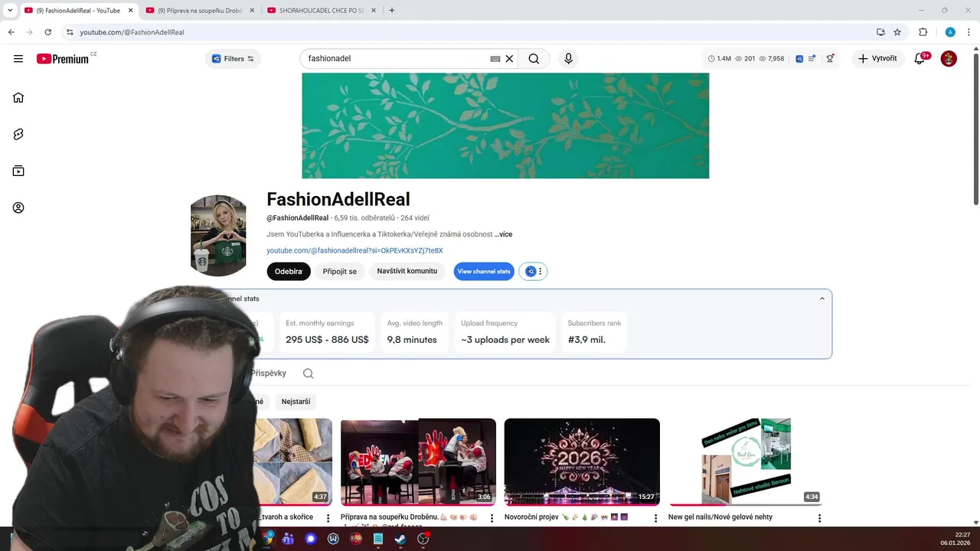The width and height of the screenshot is (980, 551).
Task: Start voice search with microphone
Action: point(568,58)
